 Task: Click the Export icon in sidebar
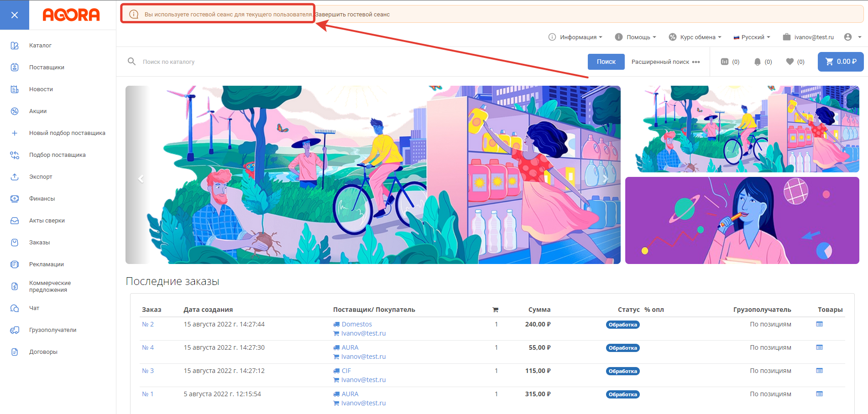(15, 177)
